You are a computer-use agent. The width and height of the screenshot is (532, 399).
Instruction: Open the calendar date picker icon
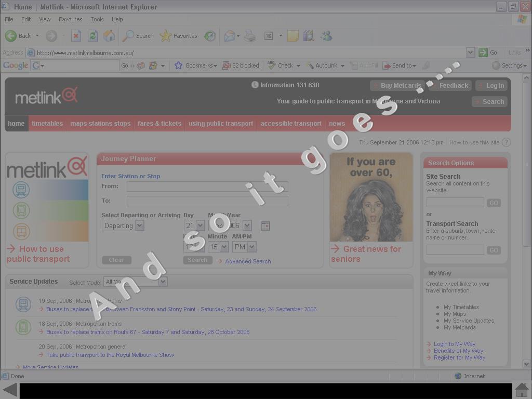pyautogui.click(x=265, y=226)
